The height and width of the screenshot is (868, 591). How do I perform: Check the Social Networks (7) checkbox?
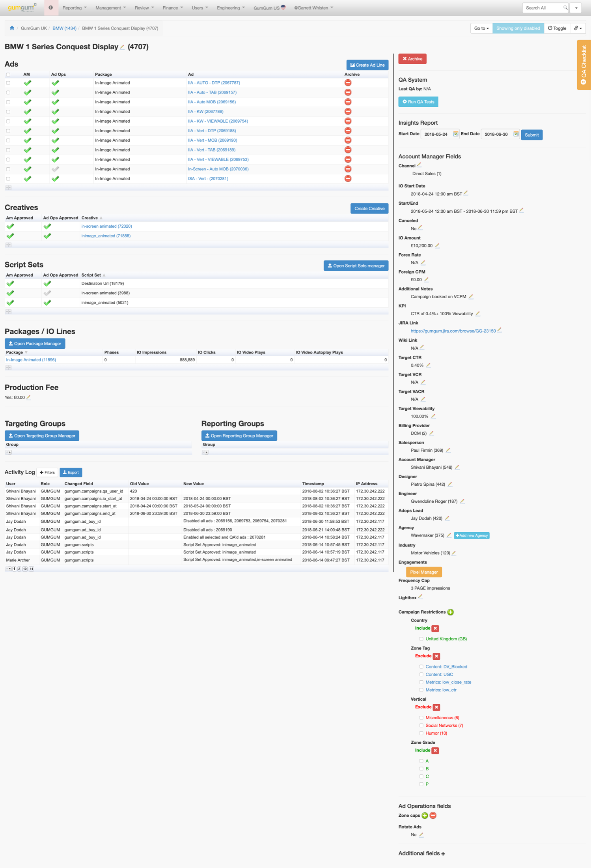coord(421,726)
